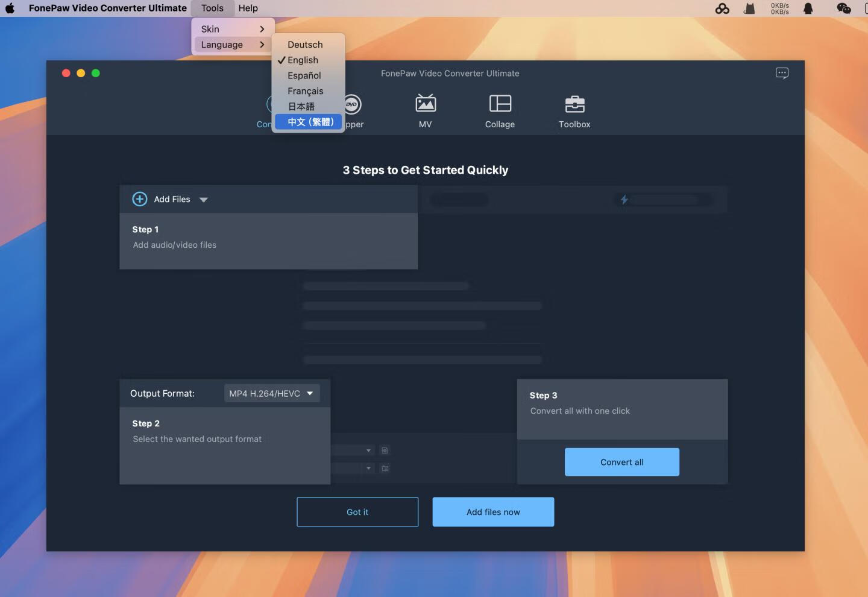Viewport: 868px width, 597px height.
Task: Expand the Language submenu
Action: (x=232, y=45)
